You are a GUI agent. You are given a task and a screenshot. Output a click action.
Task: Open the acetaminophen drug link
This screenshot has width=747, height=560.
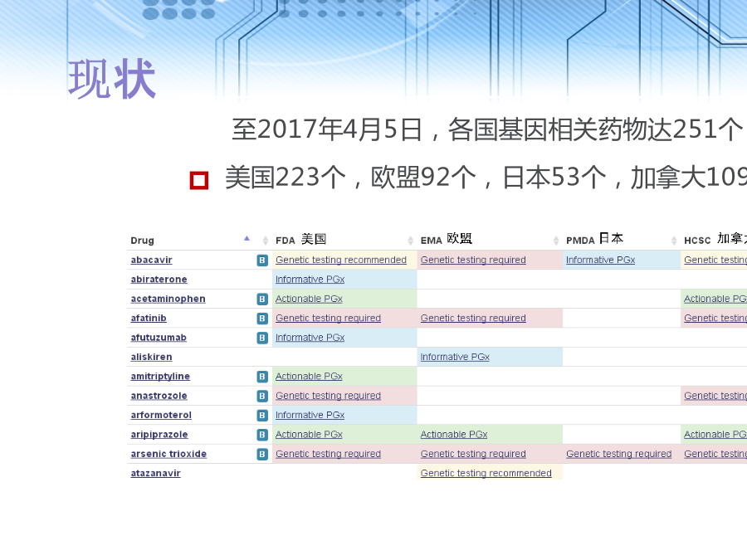(x=168, y=299)
